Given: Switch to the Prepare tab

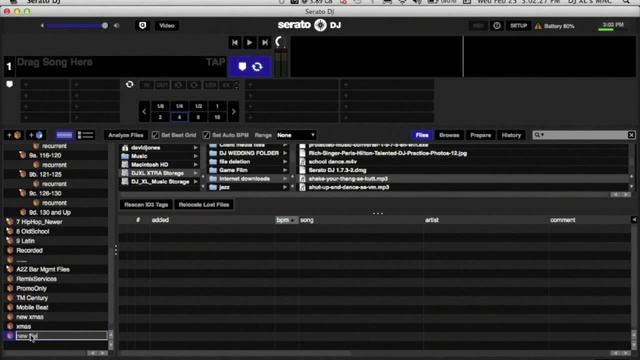Looking at the screenshot, I should pos(480,135).
